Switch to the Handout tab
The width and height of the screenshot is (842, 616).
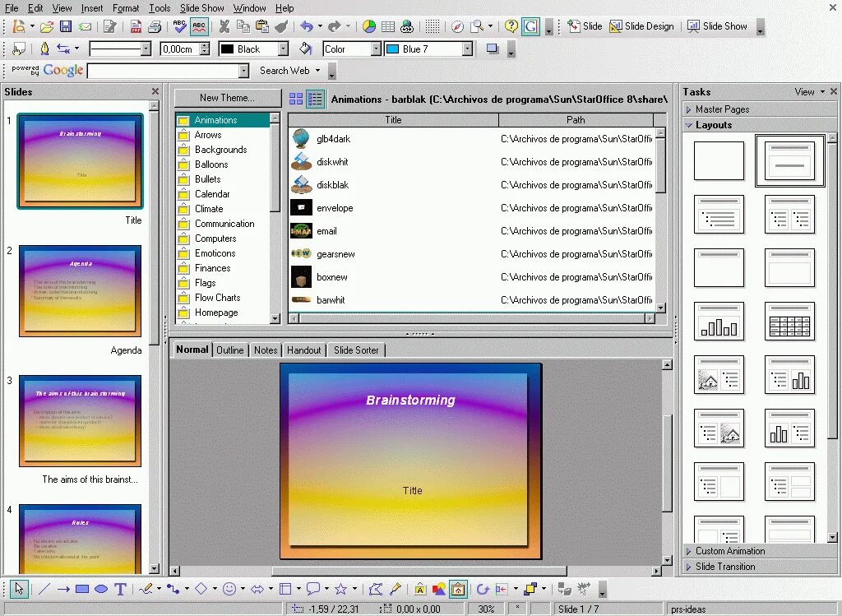tap(304, 350)
